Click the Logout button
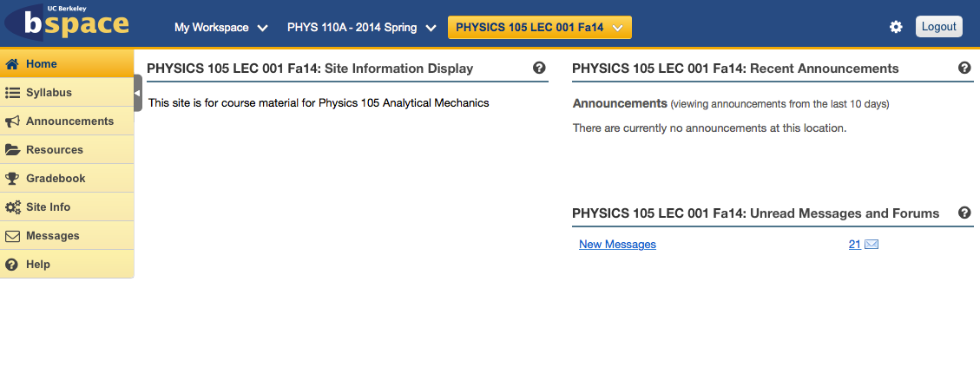This screenshot has height=367, width=980. [938, 27]
